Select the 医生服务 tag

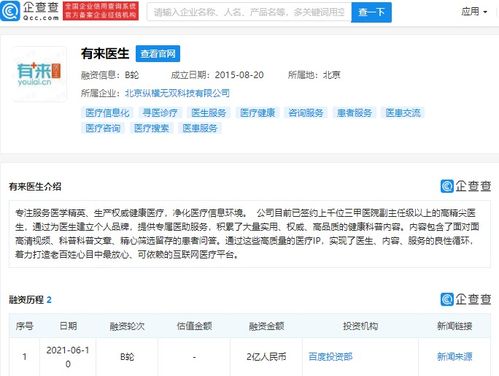tap(209, 113)
